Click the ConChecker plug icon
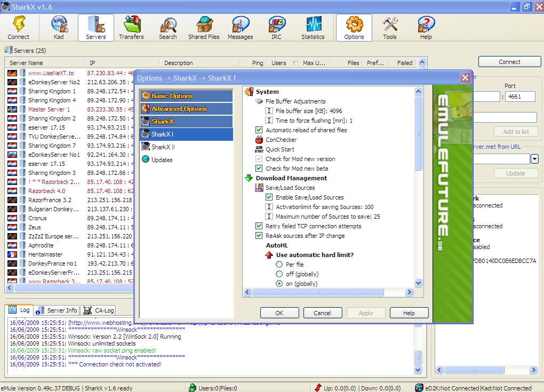 259,140
